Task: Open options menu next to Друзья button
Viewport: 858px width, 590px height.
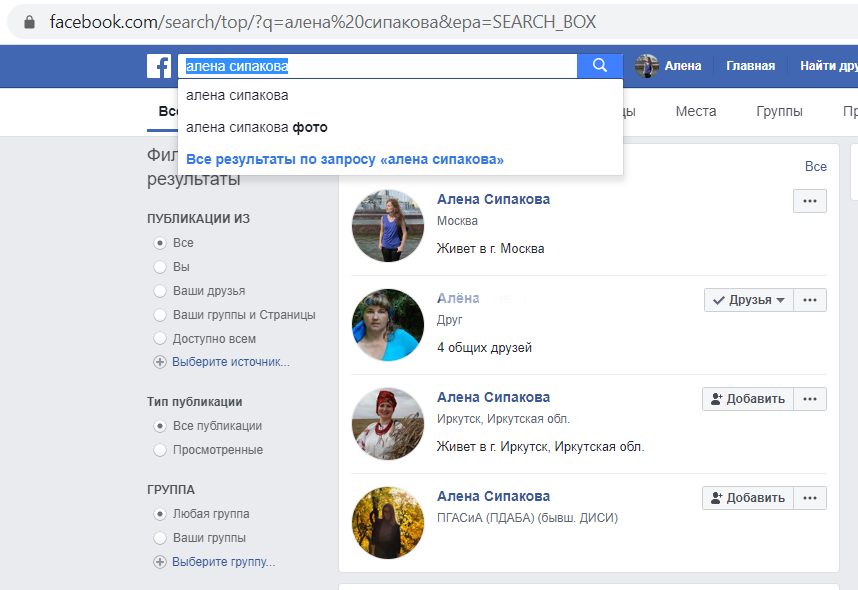Action: (x=810, y=300)
